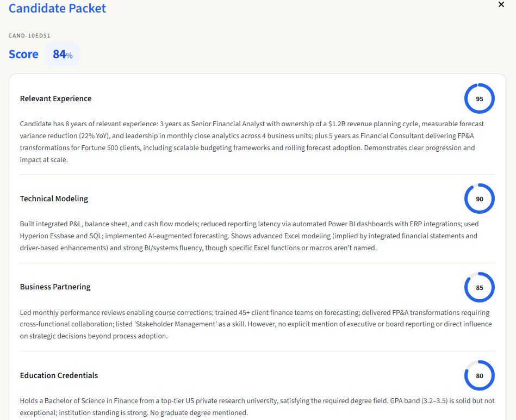Select the Relevant Experience heading
516x420 pixels.
tap(55, 98)
